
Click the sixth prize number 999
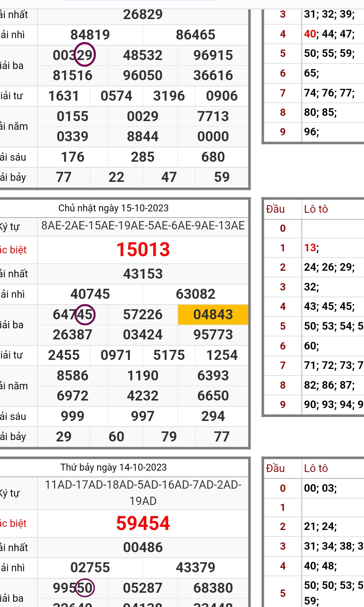click(72, 416)
